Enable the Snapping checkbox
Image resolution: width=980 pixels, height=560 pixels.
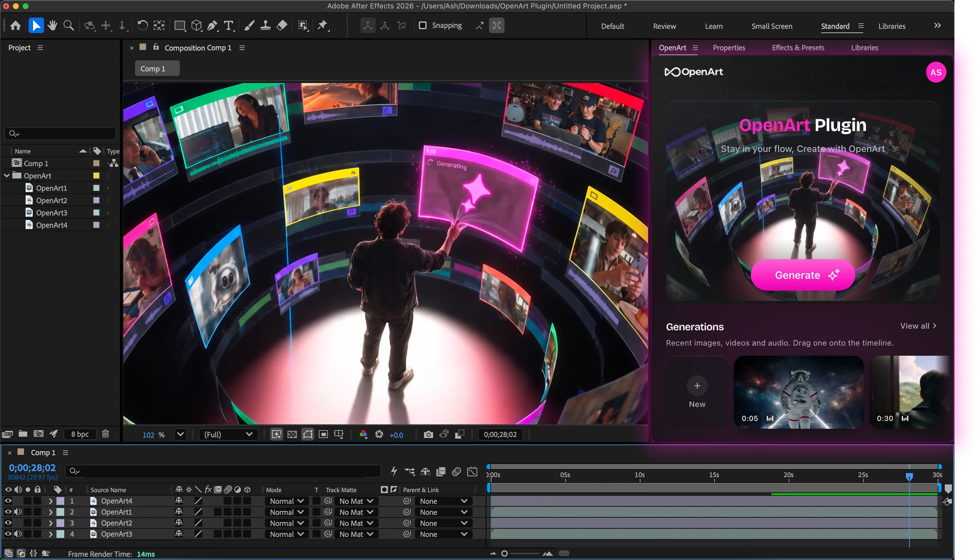[x=422, y=25]
